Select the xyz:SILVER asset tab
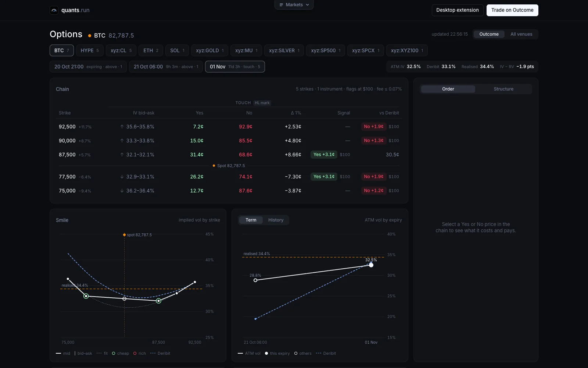The width and height of the screenshot is (588, 368). [284, 50]
